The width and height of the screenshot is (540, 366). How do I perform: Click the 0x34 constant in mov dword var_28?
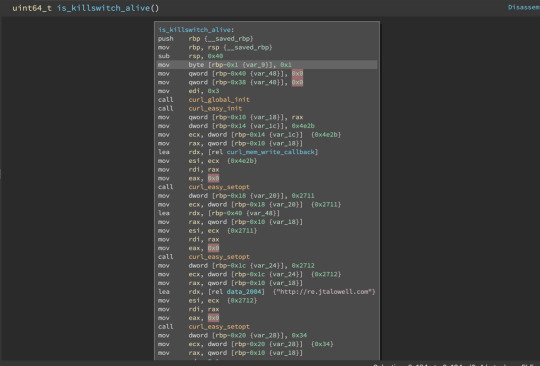[299, 335]
